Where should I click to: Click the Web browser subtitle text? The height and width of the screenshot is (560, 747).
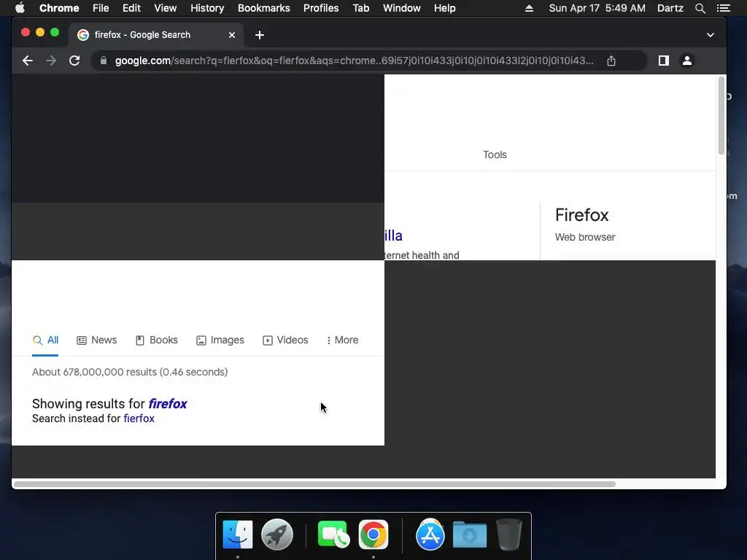585,237
